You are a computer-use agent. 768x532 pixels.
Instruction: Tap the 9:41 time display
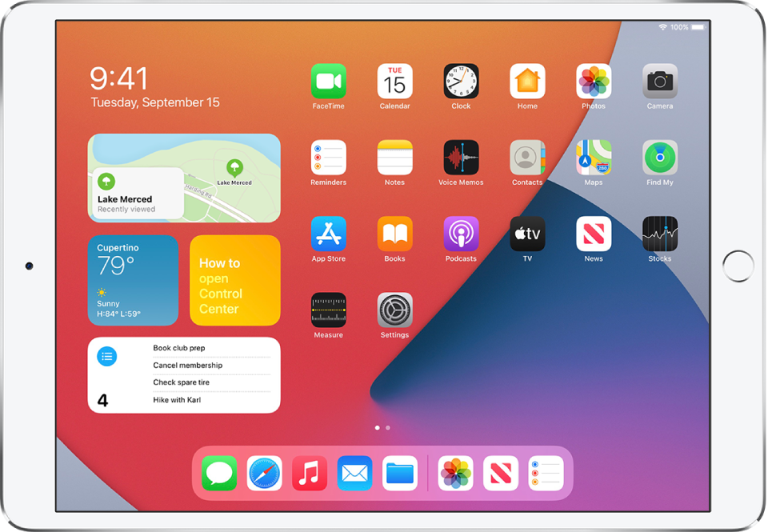click(118, 78)
